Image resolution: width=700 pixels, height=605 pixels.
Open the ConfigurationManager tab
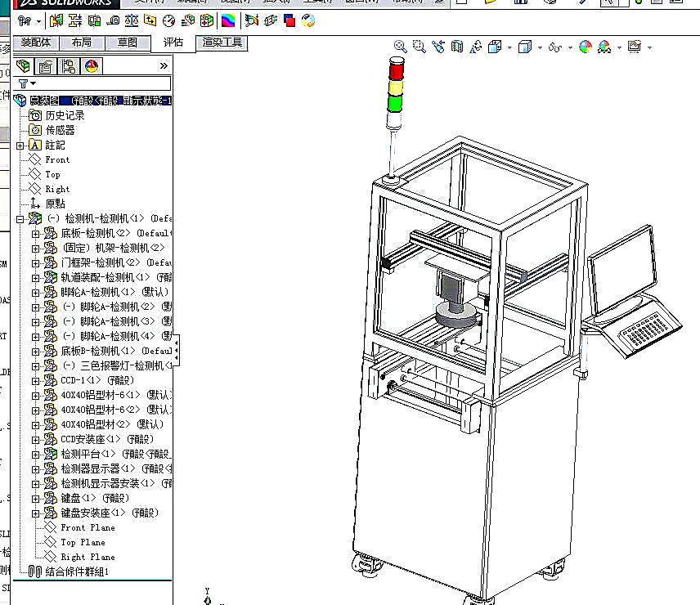[69, 66]
